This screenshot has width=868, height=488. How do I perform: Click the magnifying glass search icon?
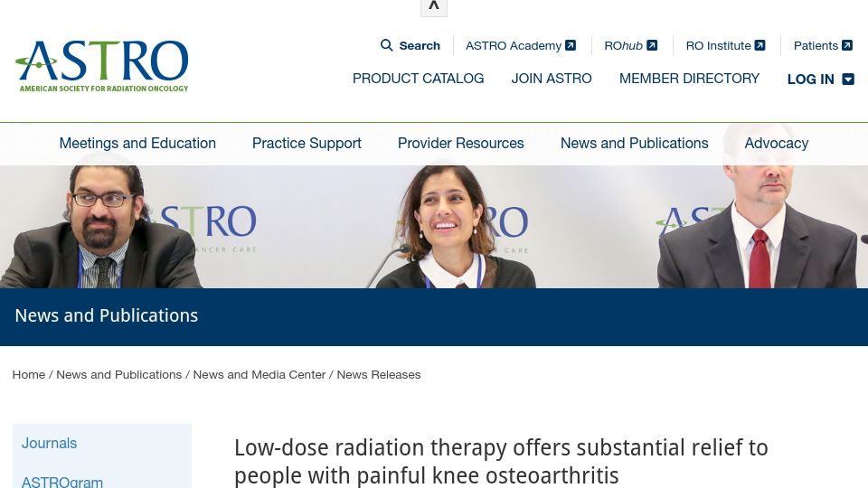tap(386, 45)
